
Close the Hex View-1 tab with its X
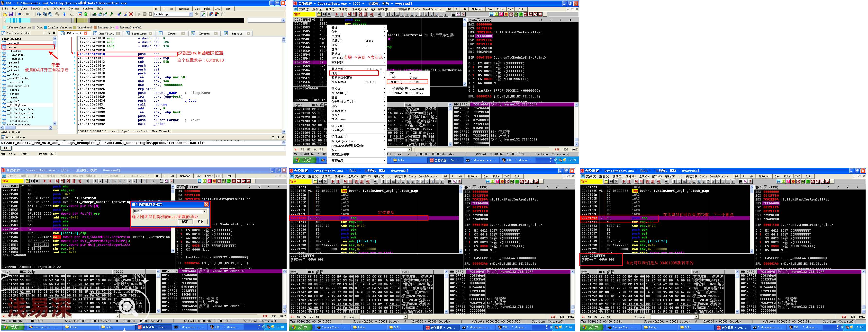tap(118, 33)
